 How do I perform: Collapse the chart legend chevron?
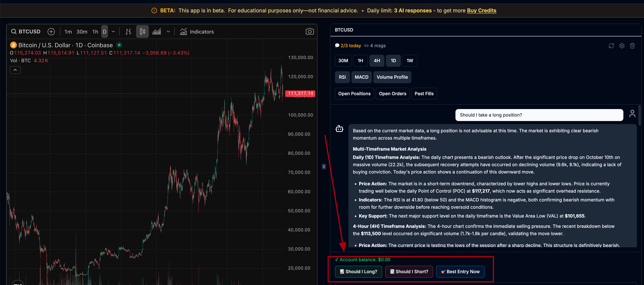pyautogui.click(x=15, y=70)
